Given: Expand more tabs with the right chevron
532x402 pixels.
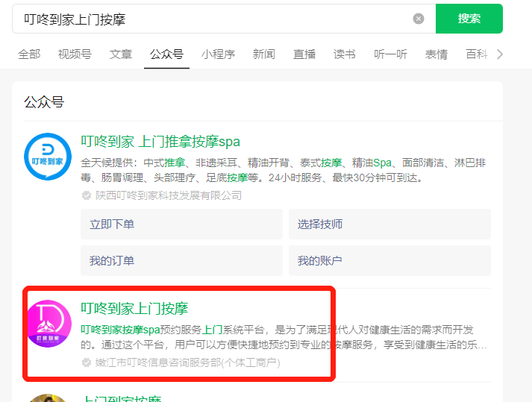Looking at the screenshot, I should [499, 54].
